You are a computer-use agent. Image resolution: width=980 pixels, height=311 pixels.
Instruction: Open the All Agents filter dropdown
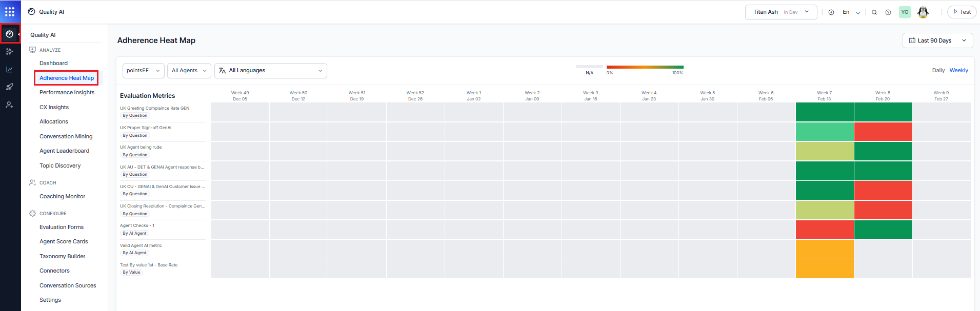click(x=189, y=71)
